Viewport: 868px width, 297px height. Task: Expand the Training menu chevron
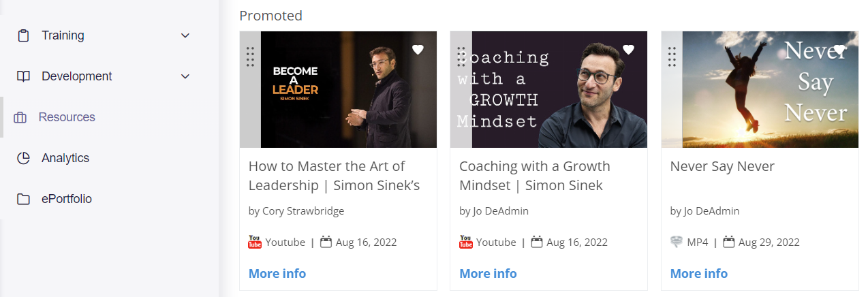click(185, 35)
